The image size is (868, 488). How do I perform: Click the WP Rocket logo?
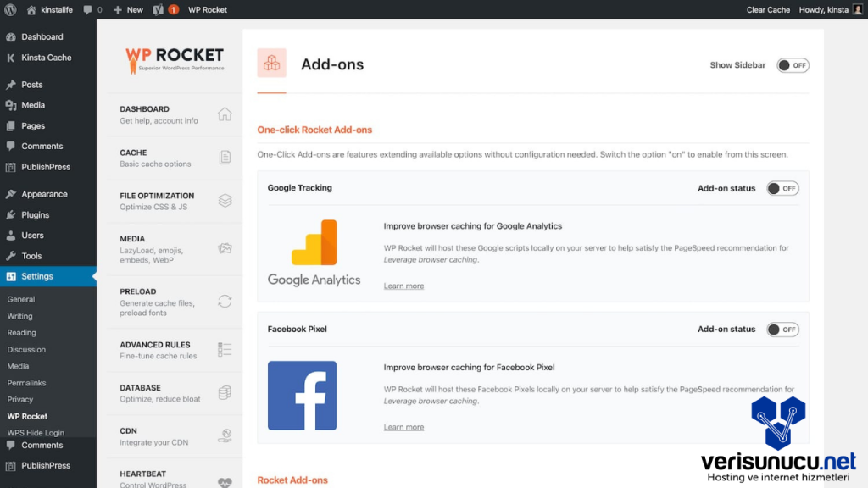click(175, 60)
